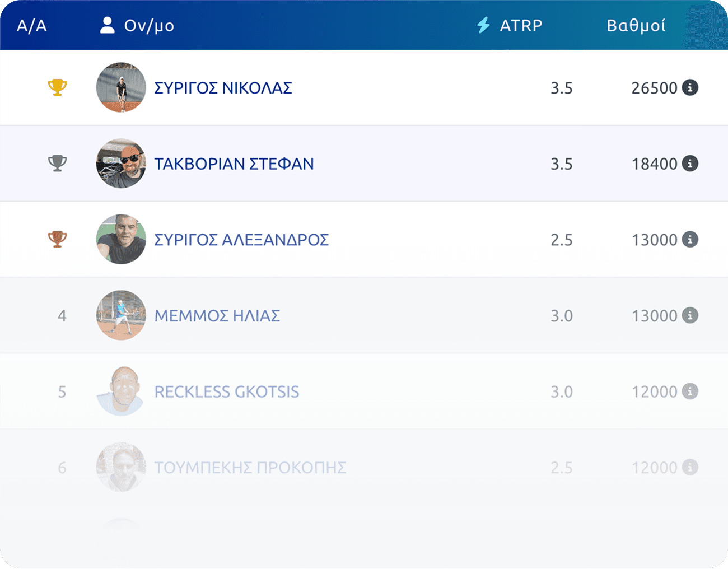Click the lightning bolt ATRP icon
Image resolution: width=728 pixels, height=569 pixels.
[x=483, y=25]
